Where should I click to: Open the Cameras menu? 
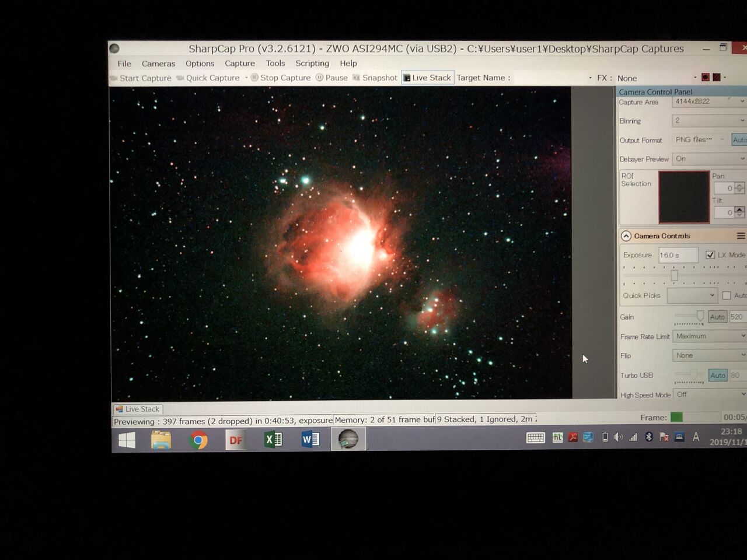158,64
